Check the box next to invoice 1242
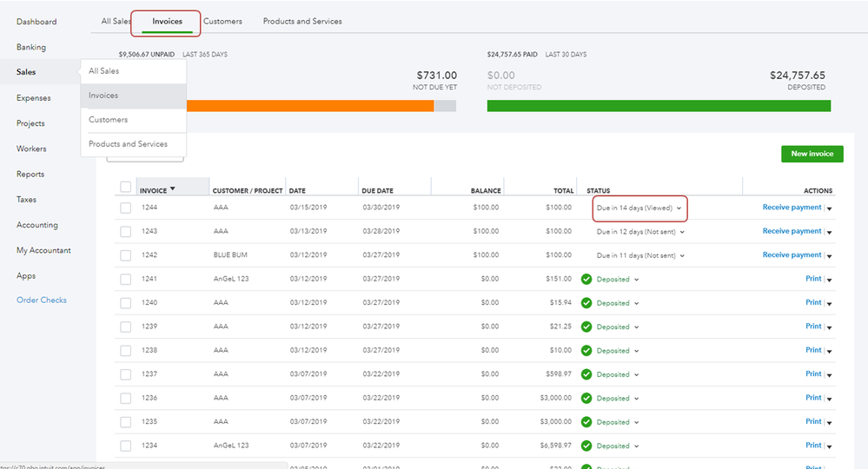The width and height of the screenshot is (868, 469). click(126, 255)
